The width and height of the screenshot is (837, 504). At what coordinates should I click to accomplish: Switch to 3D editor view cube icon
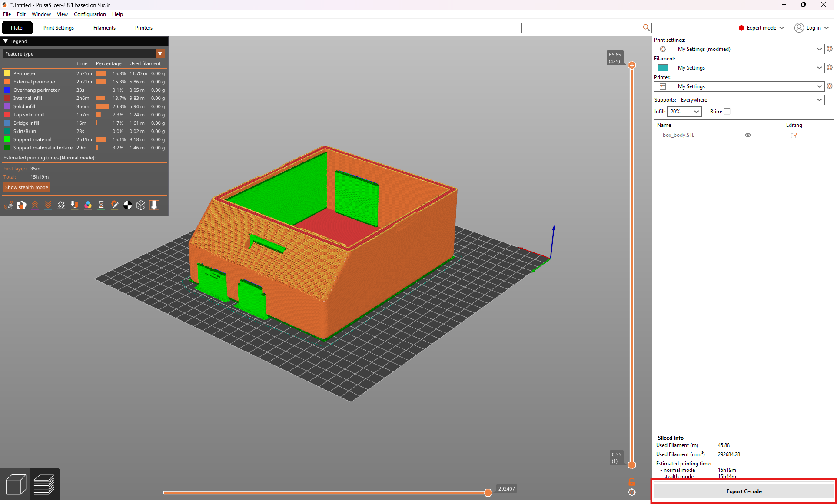click(16, 484)
